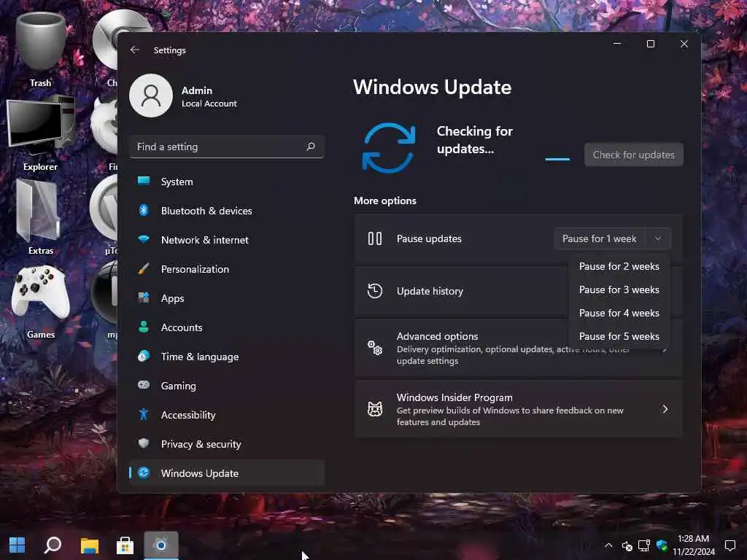Open Update history
The width and height of the screenshot is (747, 560).
[461, 291]
